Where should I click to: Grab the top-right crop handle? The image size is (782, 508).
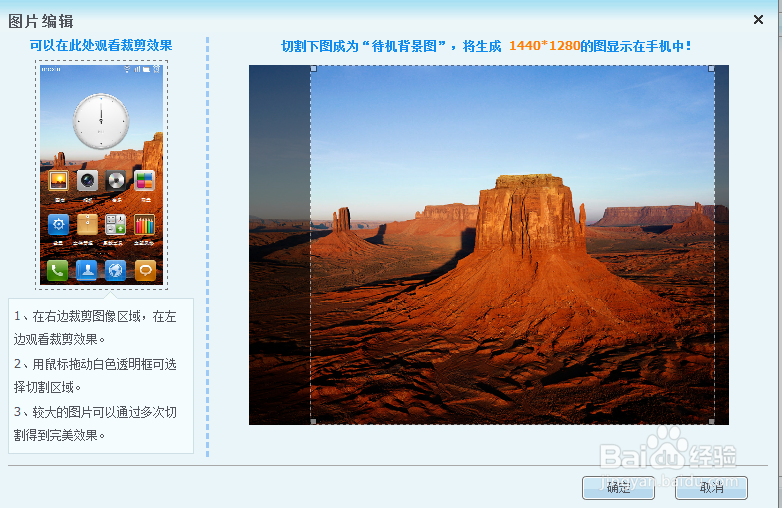tap(711, 69)
